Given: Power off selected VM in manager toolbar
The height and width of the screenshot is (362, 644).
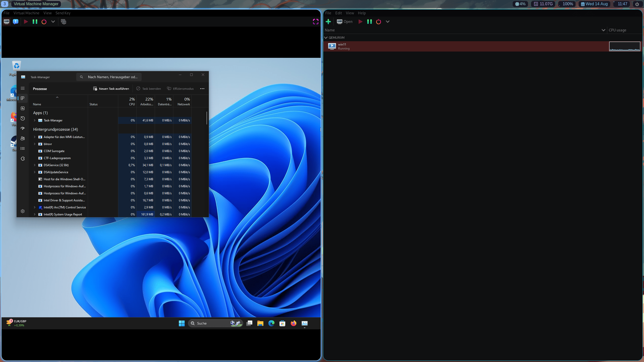Looking at the screenshot, I should coord(379,22).
